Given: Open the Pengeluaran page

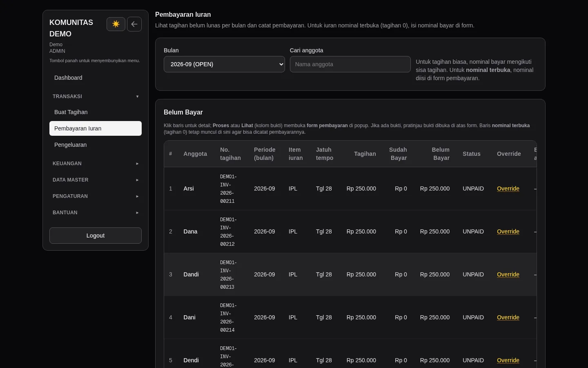Looking at the screenshot, I should [x=96, y=145].
